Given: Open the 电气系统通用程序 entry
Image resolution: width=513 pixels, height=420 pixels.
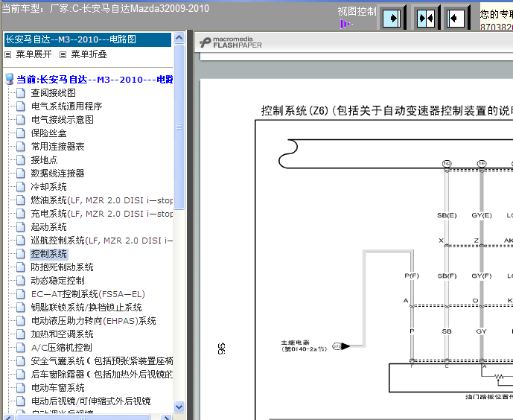Looking at the screenshot, I should 67,106.
